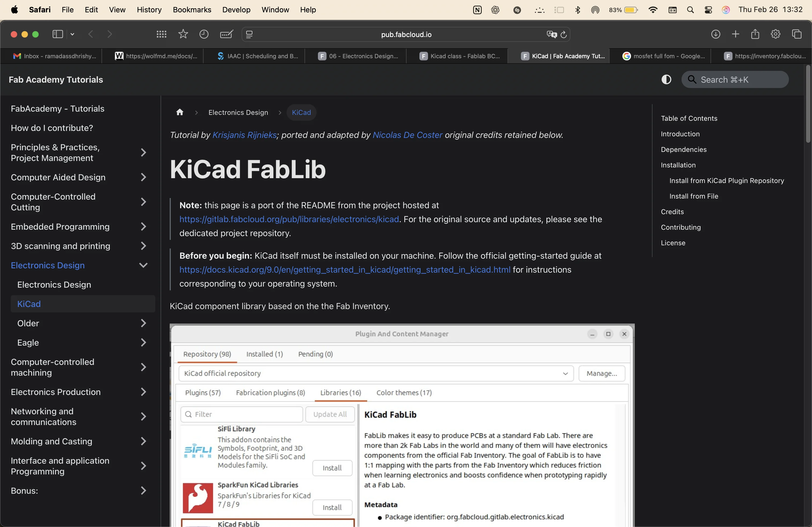Expand the Embedded Programming sidebar section
The image size is (812, 527).
point(143,227)
